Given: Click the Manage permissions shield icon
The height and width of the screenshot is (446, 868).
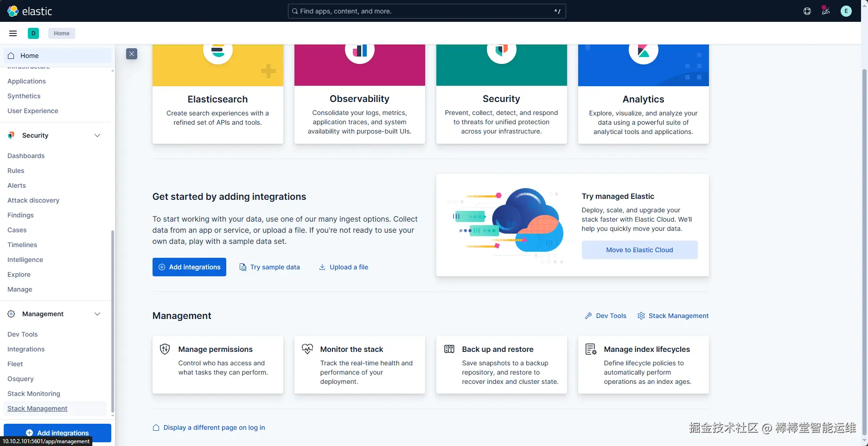Looking at the screenshot, I should click(x=165, y=349).
